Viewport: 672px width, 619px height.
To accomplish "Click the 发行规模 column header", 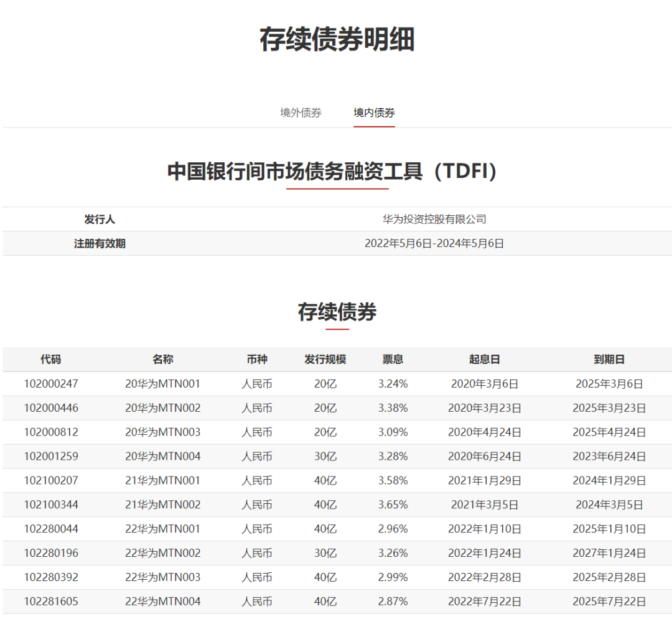I will [325, 360].
